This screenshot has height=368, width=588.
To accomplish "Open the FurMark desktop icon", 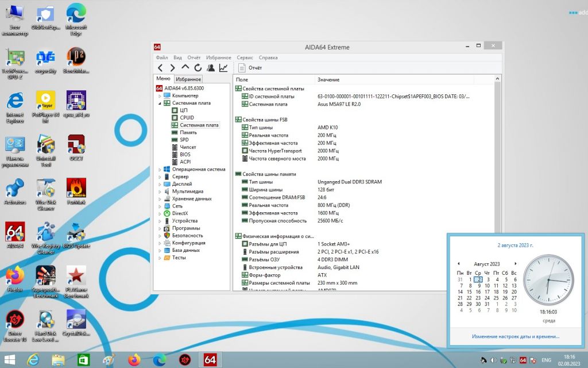I will coord(76,191).
